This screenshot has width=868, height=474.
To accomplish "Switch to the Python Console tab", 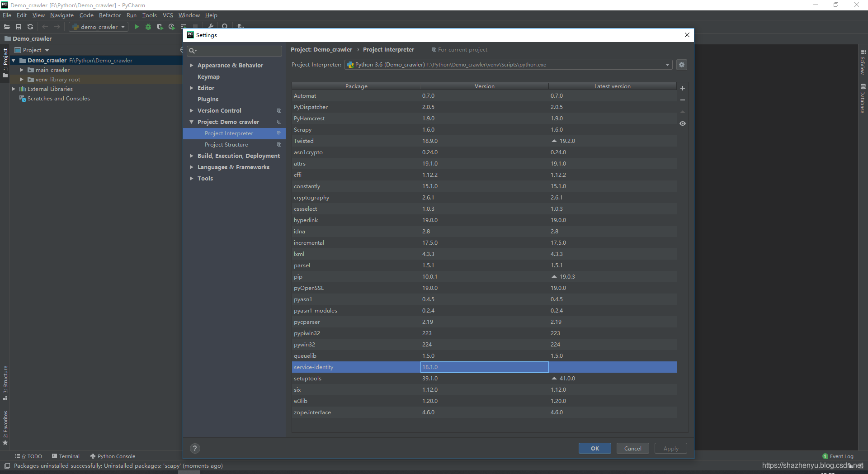I will coord(113,456).
